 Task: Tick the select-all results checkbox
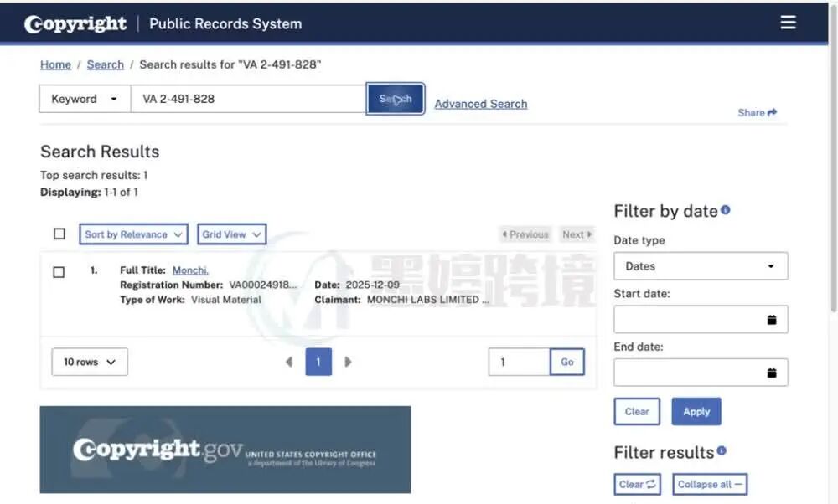coord(59,234)
